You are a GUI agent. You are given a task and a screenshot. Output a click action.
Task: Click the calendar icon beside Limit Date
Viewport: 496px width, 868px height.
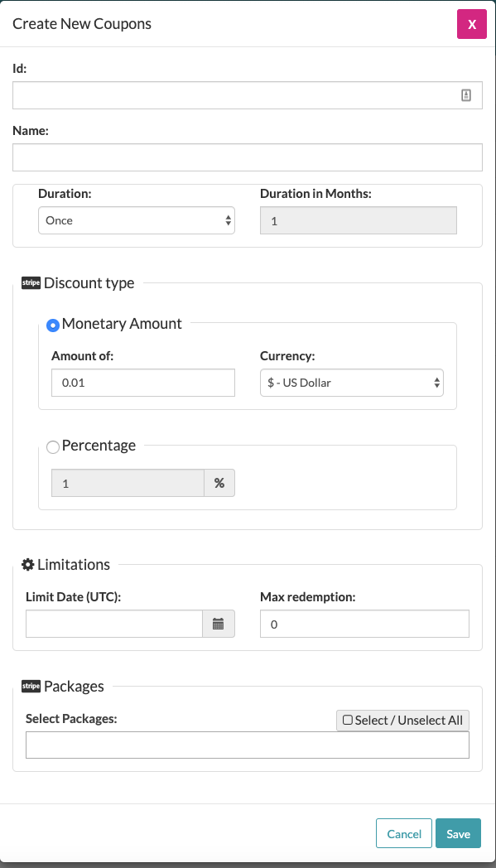point(218,624)
